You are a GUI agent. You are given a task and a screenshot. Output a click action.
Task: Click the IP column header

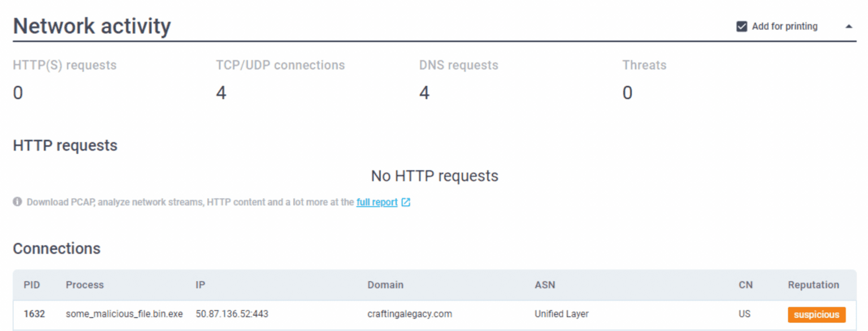coord(200,285)
